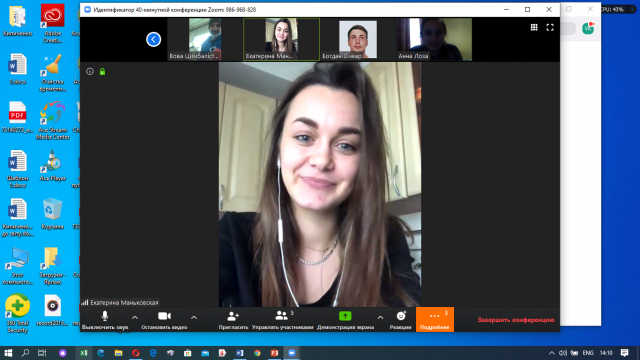Screen dimensions: 640x360
Task: Open audio options arrow next to microphone
Action: coord(135,318)
